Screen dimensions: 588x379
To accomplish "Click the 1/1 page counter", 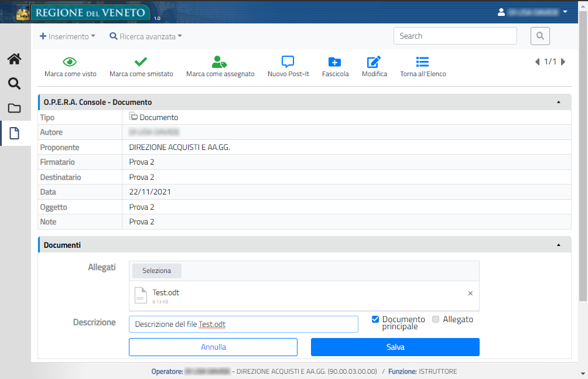I will 550,62.
